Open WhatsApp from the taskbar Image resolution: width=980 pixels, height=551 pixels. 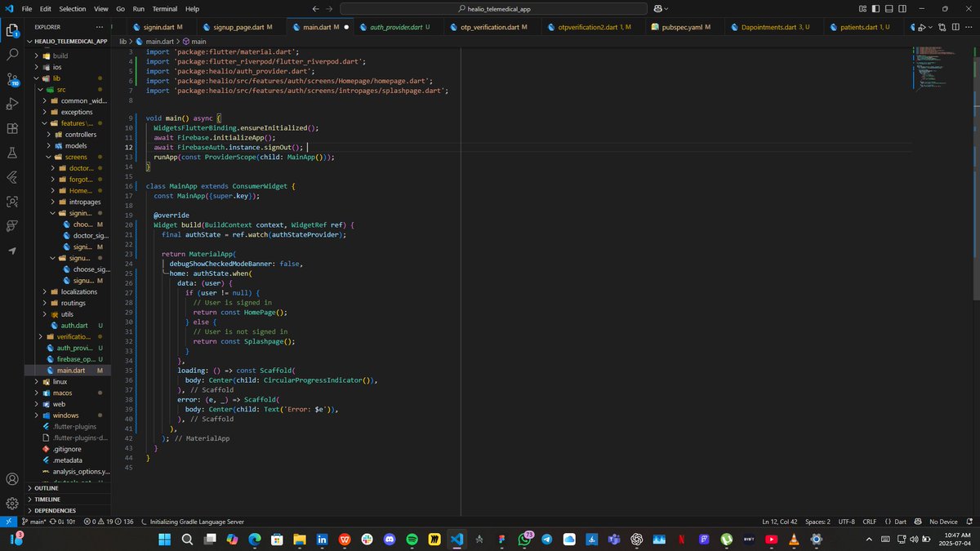click(x=524, y=540)
